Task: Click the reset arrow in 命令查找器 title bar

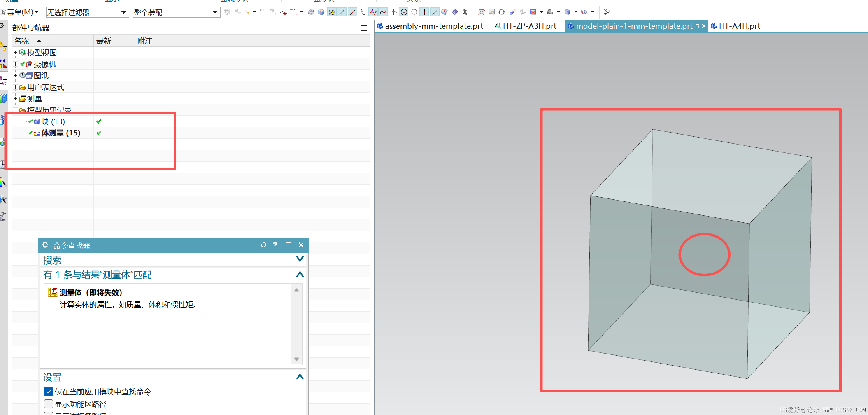Action: [263, 245]
